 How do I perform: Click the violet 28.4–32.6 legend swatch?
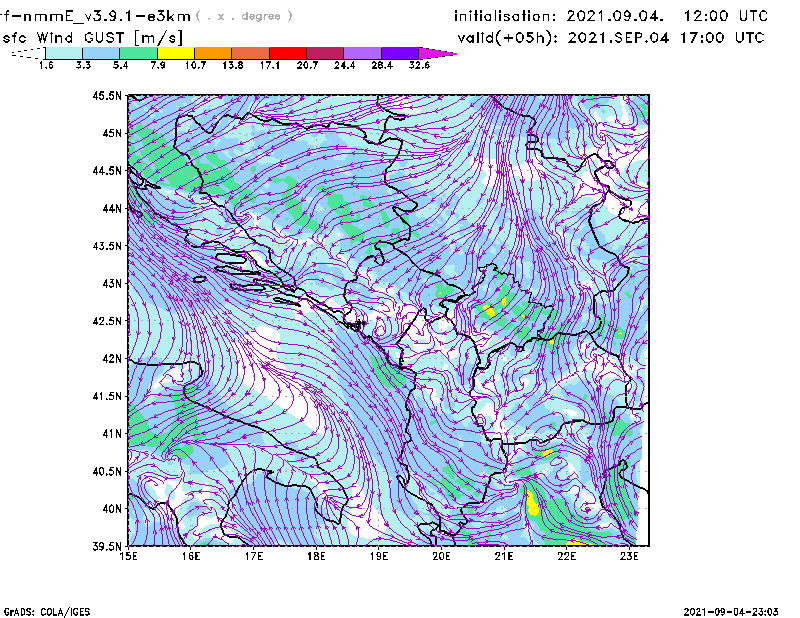pyautogui.click(x=399, y=53)
